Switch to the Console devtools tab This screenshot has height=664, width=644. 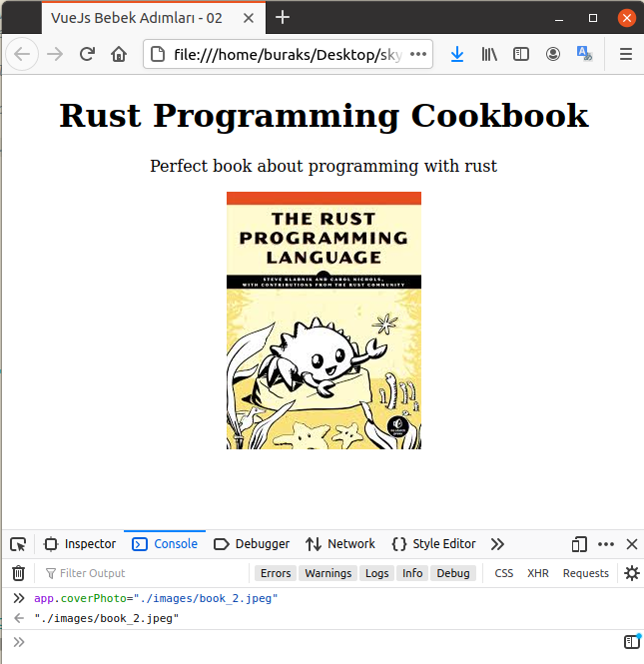coord(165,544)
